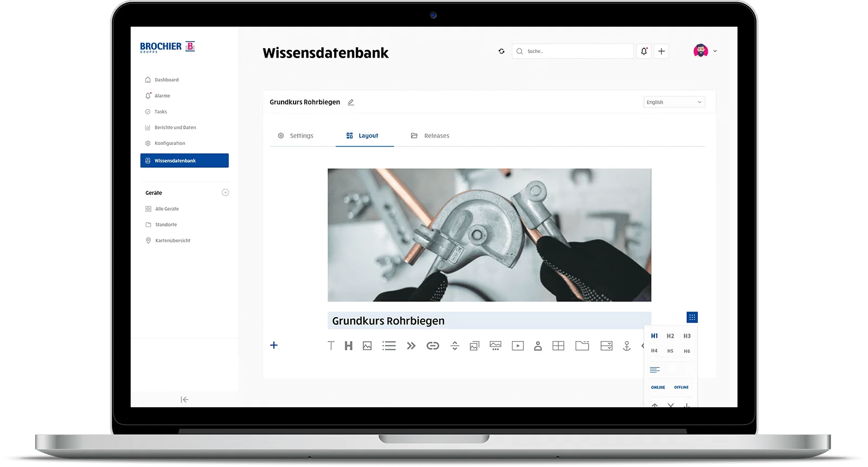
Task: Open the English language dropdown
Action: 674,102
